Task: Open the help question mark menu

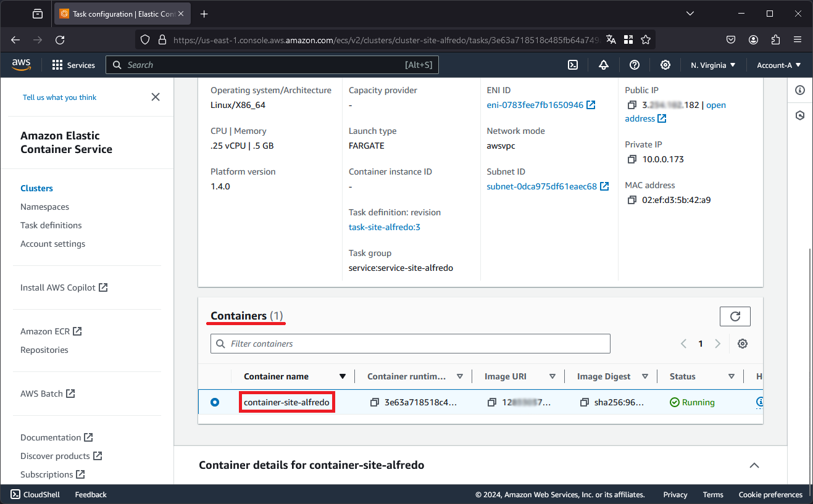Action: point(635,65)
